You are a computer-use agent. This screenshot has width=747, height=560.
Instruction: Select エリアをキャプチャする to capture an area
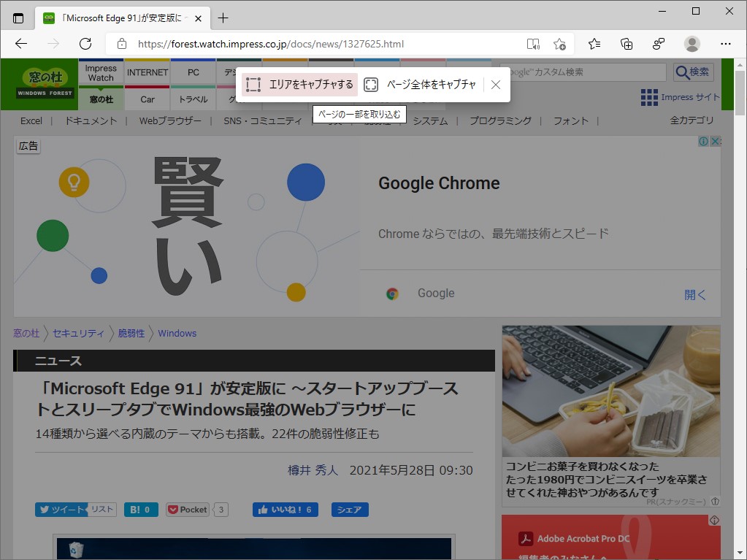point(298,85)
